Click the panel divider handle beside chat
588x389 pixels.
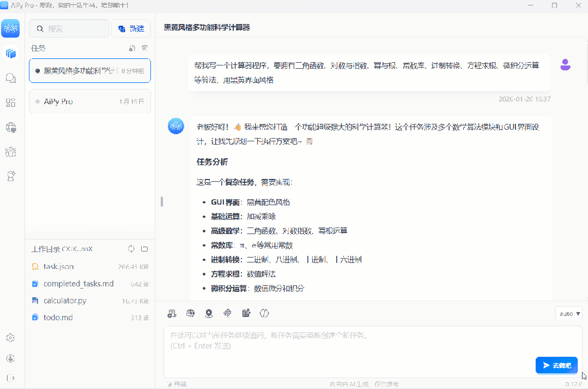[162, 202]
